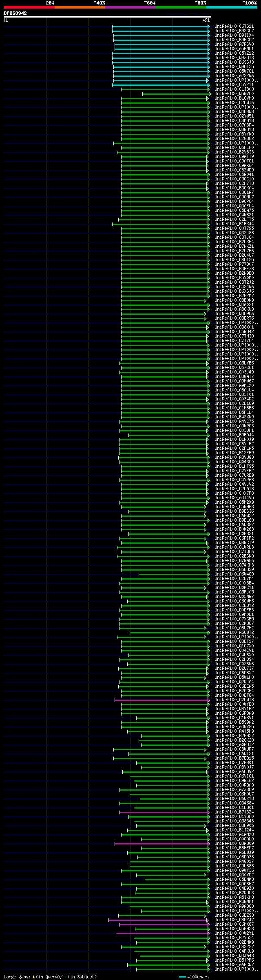Image resolution: width=261 pixels, height=980 pixels.
Task: Select the UniRef100_Q3A309 label
Action: (x=234, y=844)
